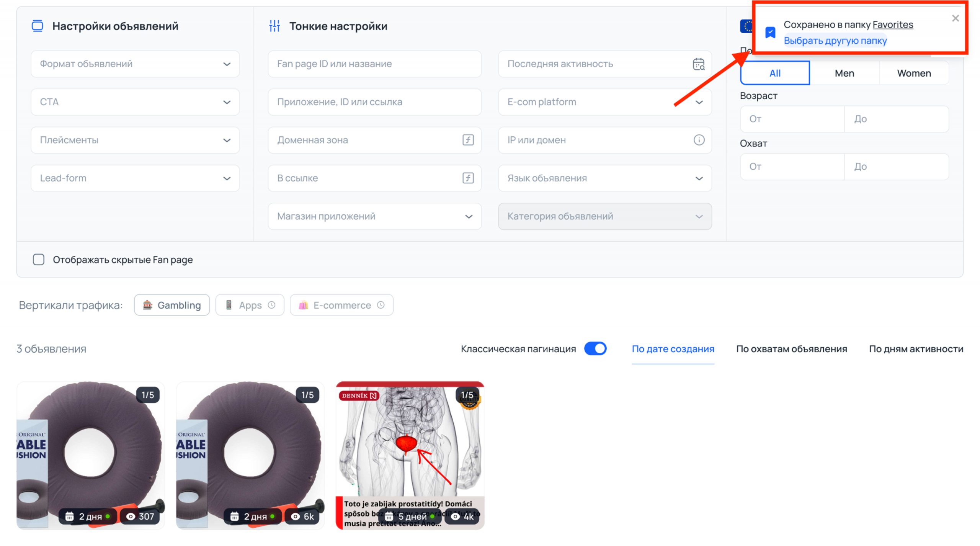Click the clock icon on Apps vertical

[271, 305]
